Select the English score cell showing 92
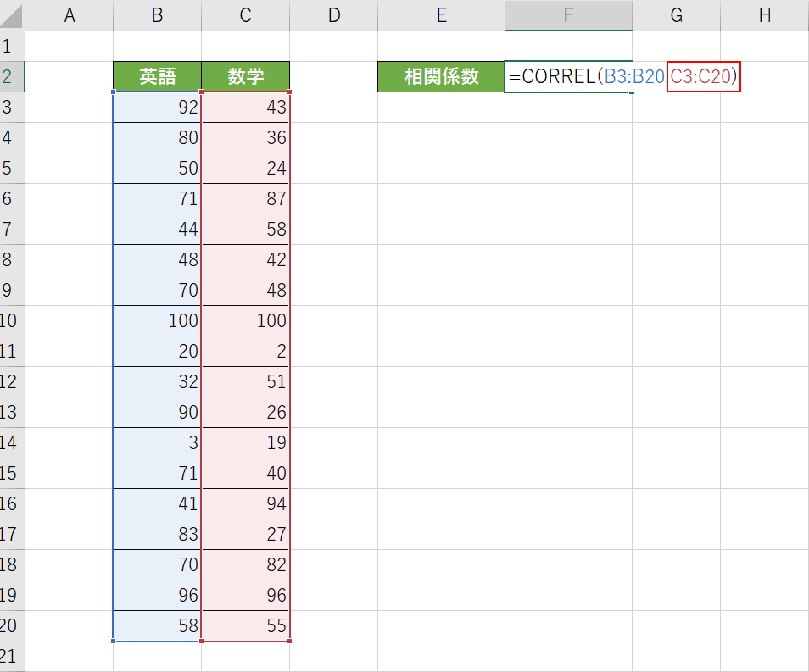Screen dimensions: 809x672 (157, 108)
